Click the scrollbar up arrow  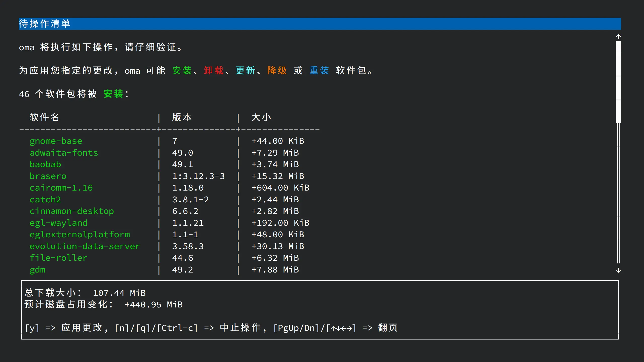(618, 36)
